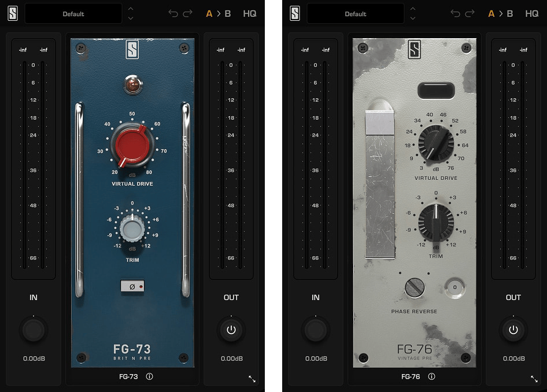Screen dimensions: 547x392
Task: Select next preset arrow on FG-73
Action: click(131, 18)
